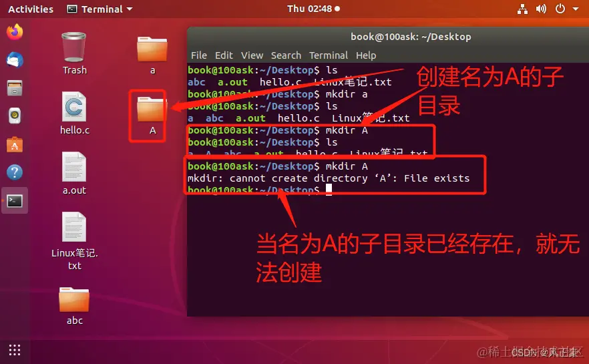The width and height of the screenshot is (589, 364).
Task: Select the Trash desktop icon
Action: point(74,53)
